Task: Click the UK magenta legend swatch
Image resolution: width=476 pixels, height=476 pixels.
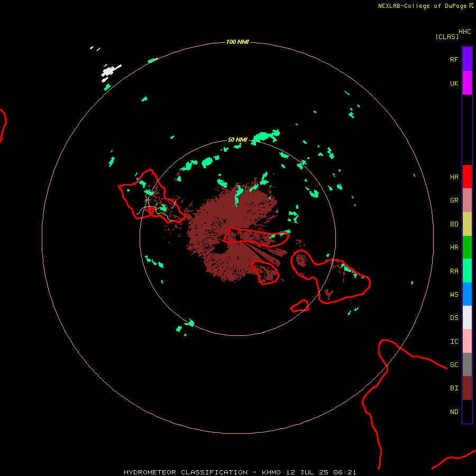Action: point(467,83)
